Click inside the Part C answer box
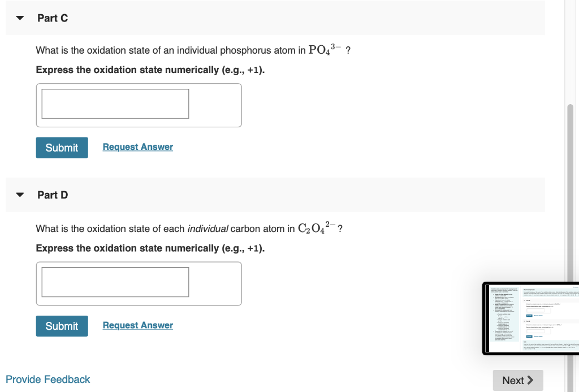This screenshot has height=392, width=579. 114,104
